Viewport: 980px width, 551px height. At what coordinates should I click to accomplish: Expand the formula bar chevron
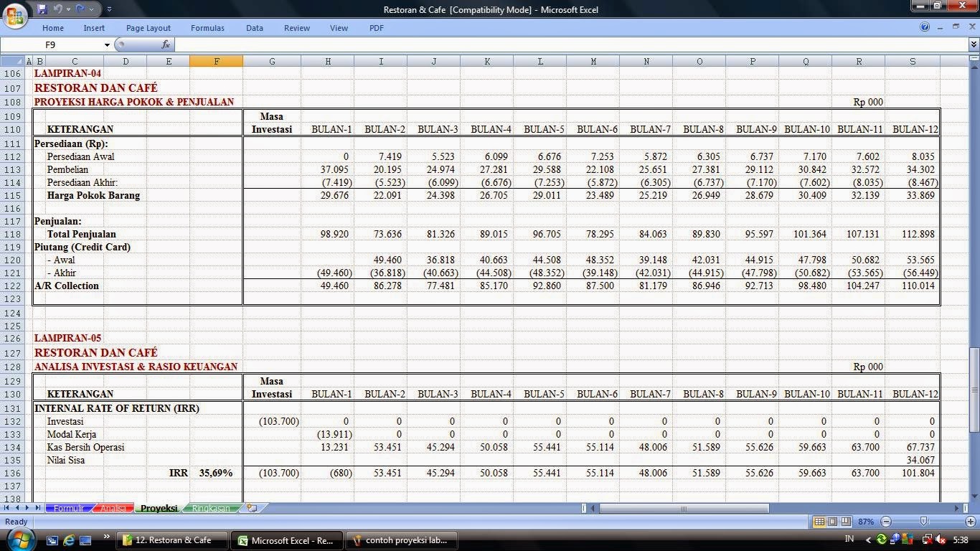tap(974, 44)
